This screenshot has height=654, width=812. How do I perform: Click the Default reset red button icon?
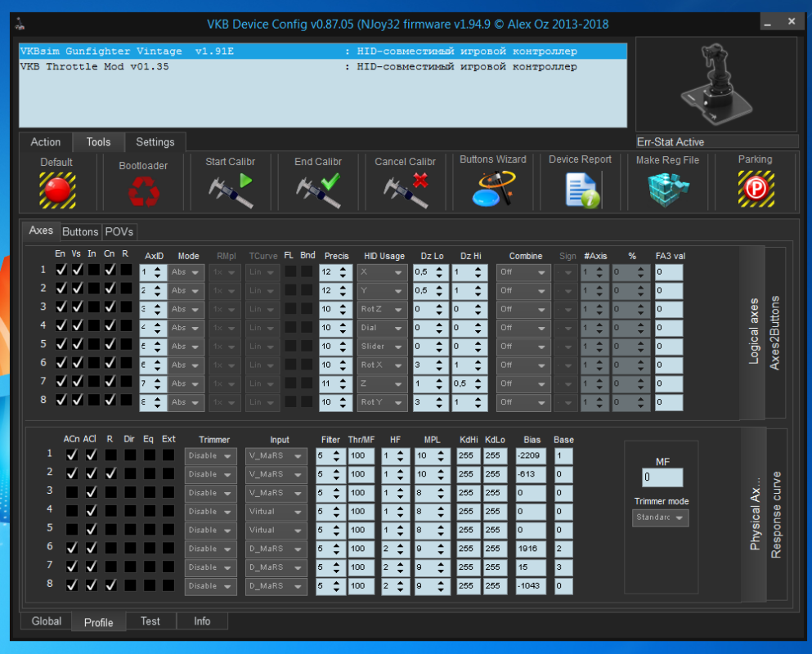tap(57, 190)
